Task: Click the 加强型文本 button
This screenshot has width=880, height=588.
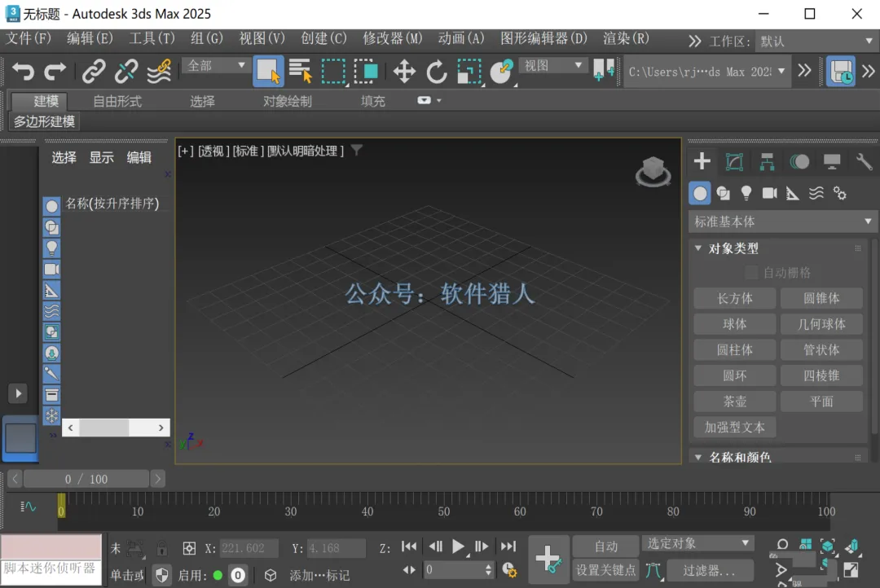Action: point(735,428)
